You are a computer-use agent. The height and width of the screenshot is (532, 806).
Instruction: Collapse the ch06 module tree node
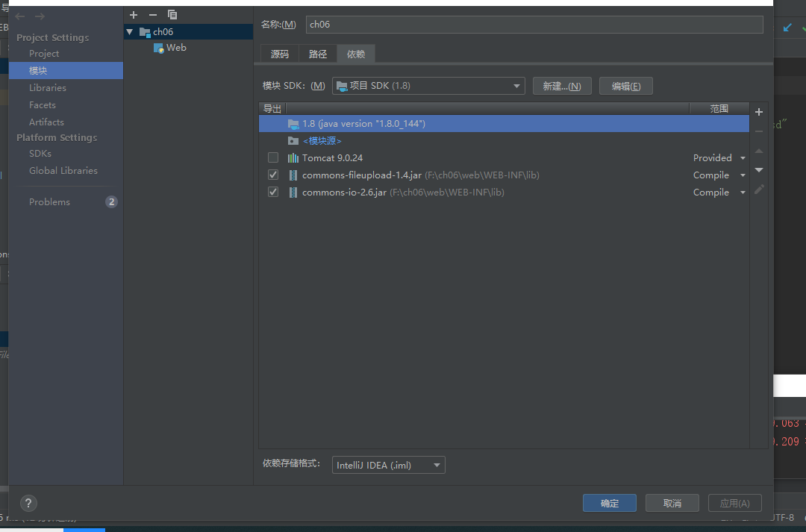(130, 32)
